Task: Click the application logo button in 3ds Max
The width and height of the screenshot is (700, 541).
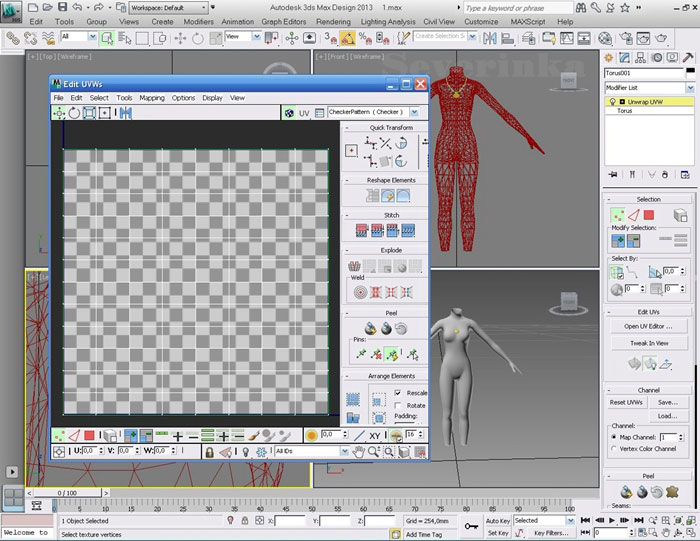Action: (x=12, y=11)
